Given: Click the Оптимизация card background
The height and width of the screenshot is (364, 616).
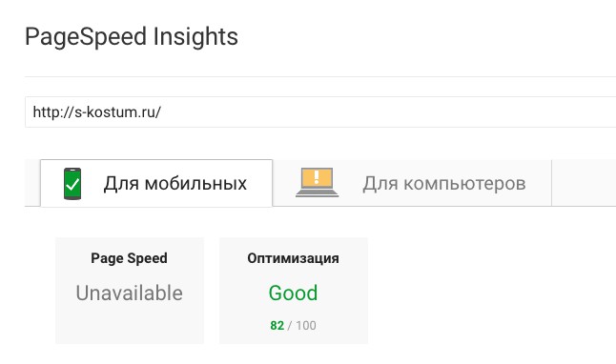Looking at the screenshot, I should [x=294, y=291].
